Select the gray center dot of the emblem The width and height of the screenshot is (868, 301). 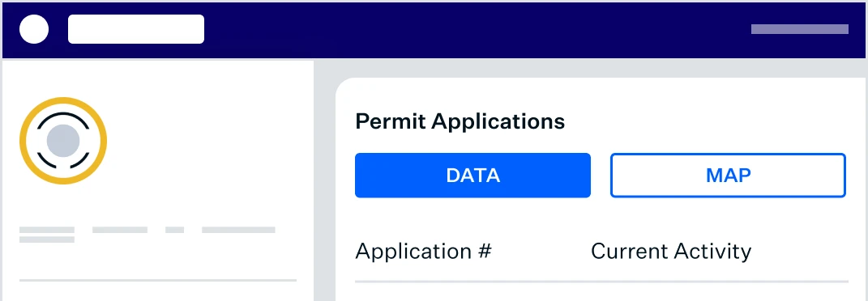point(63,140)
